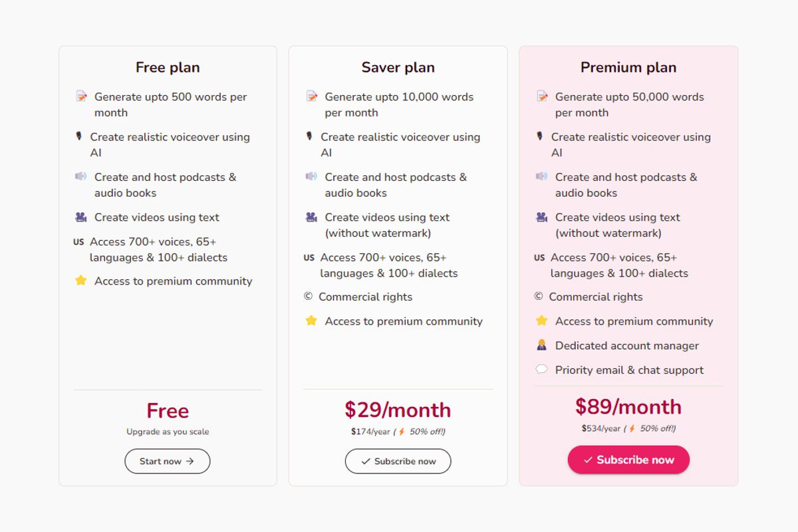Click the lightning bolt icon beside $174/year
The width and height of the screenshot is (798, 532).
[402, 432]
